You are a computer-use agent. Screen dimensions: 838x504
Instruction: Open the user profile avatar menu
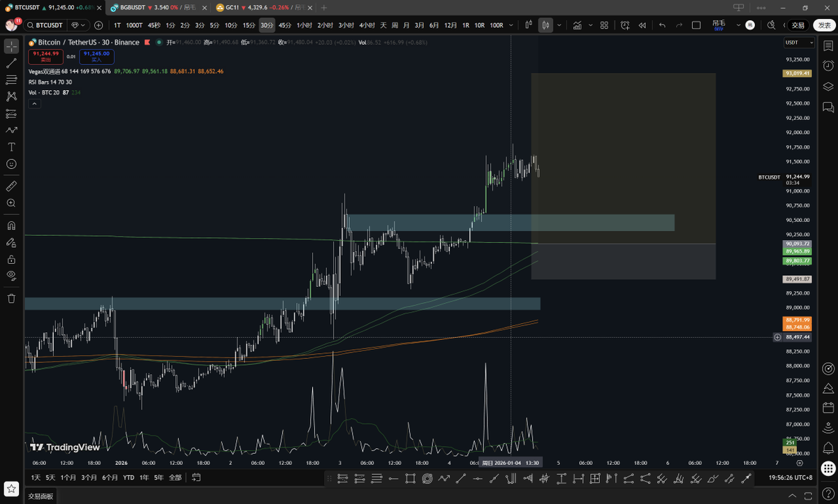pos(11,25)
